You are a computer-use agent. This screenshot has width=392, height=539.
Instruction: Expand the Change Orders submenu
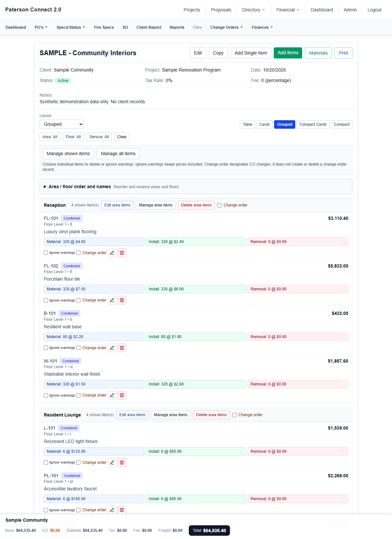tap(227, 27)
